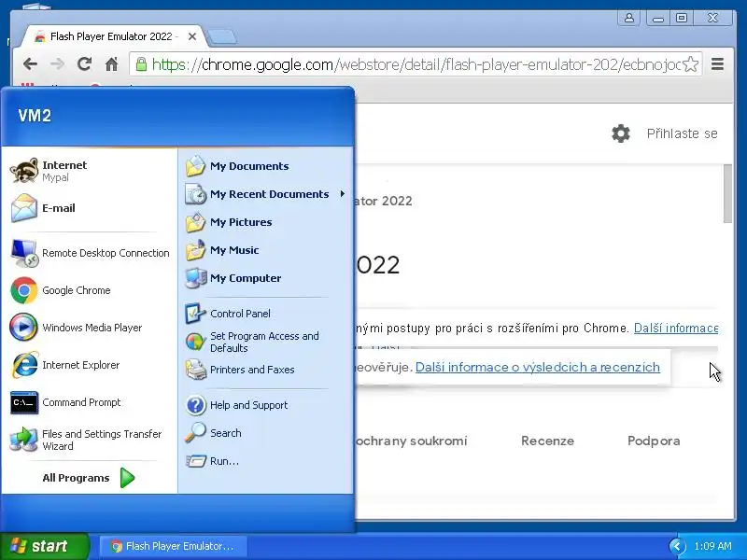The width and height of the screenshot is (747, 560).
Task: Click the taskbar clock 1:09 AM
Action: click(x=712, y=546)
